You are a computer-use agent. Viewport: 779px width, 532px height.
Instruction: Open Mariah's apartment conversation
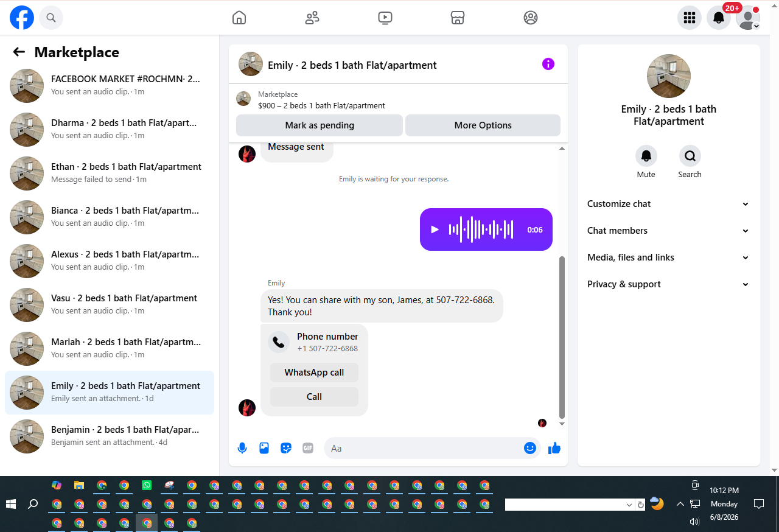[110, 348]
